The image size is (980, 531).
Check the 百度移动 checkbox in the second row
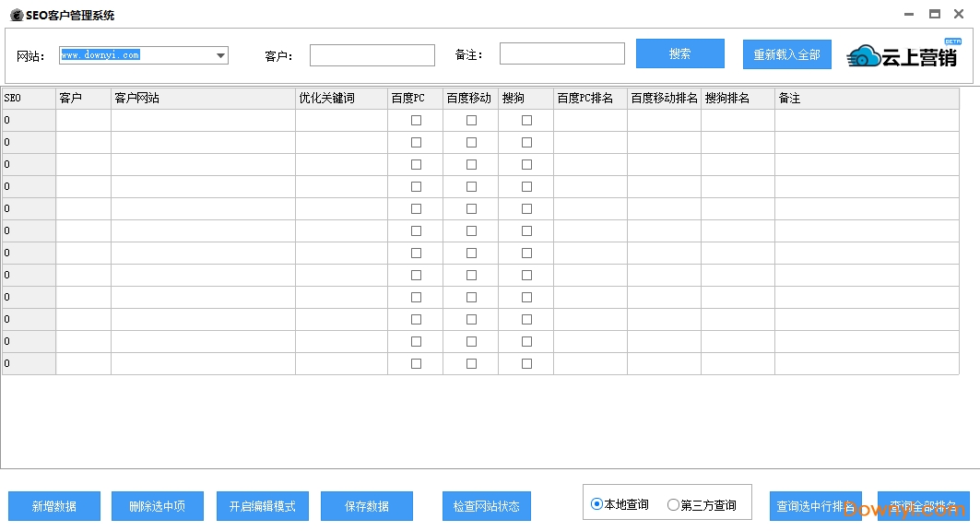pyautogui.click(x=471, y=142)
